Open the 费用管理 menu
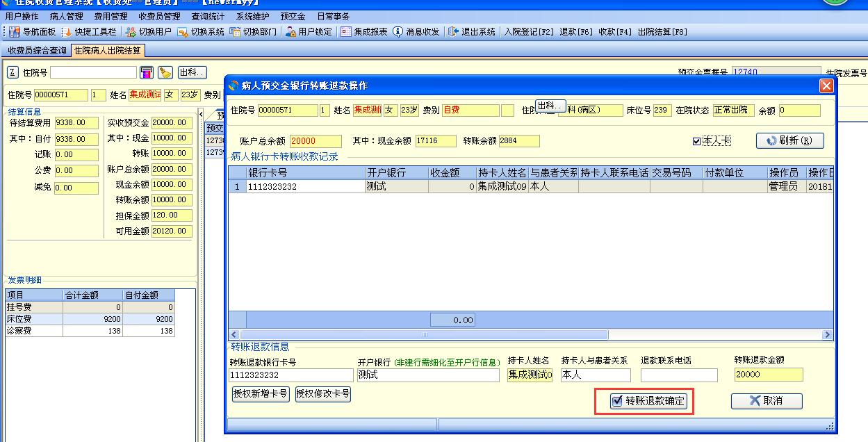This screenshot has height=442, width=868. (110, 16)
